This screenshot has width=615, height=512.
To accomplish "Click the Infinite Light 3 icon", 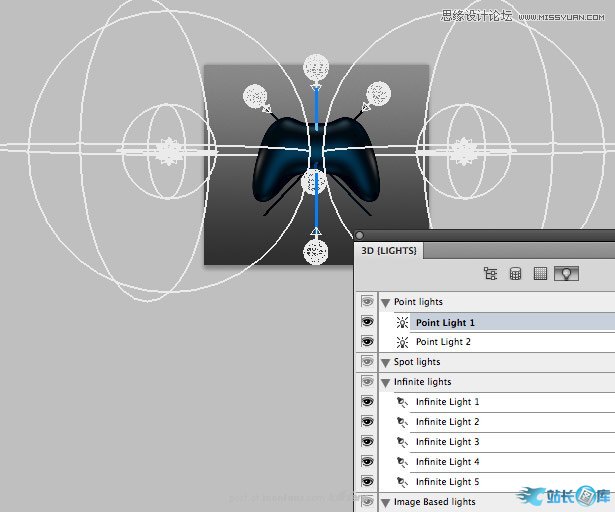I will pos(401,442).
